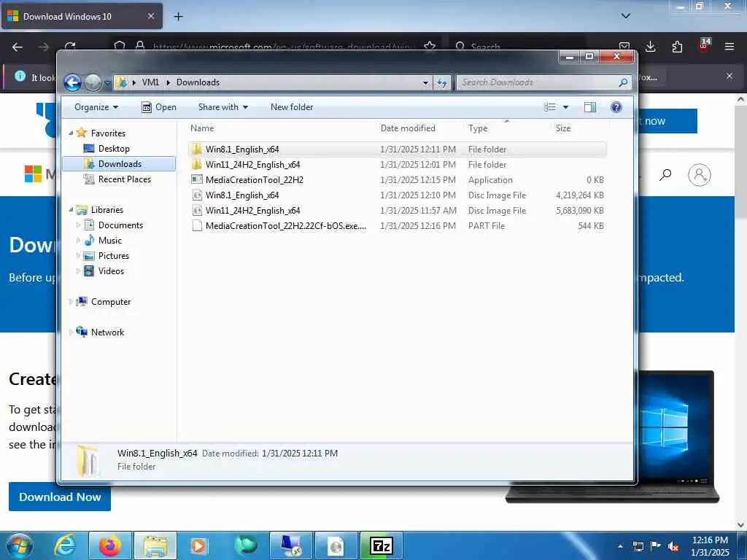The height and width of the screenshot is (560, 747).
Task: Click the Microsoft account sign-in icon
Action: point(700,175)
